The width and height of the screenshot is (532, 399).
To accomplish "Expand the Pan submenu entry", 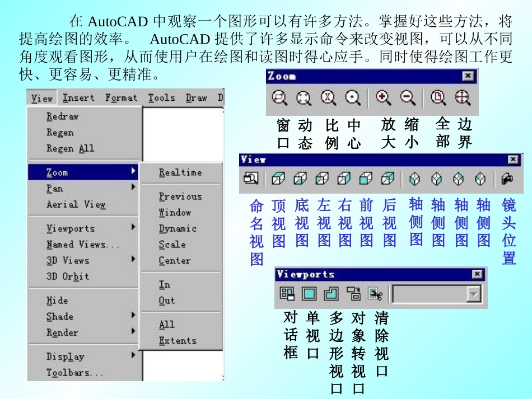I will click(x=83, y=189).
